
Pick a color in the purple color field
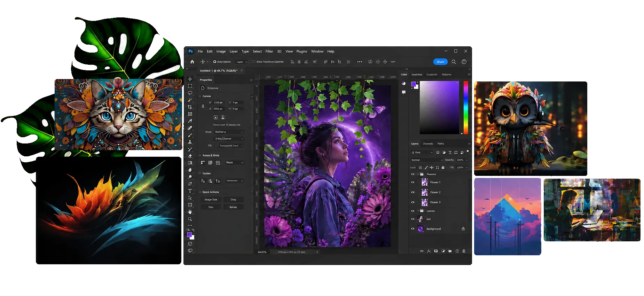point(439,107)
